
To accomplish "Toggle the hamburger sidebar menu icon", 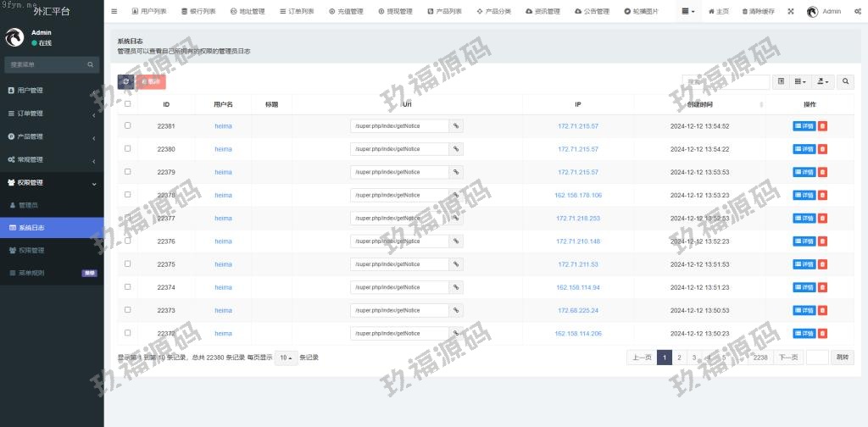I will point(114,12).
